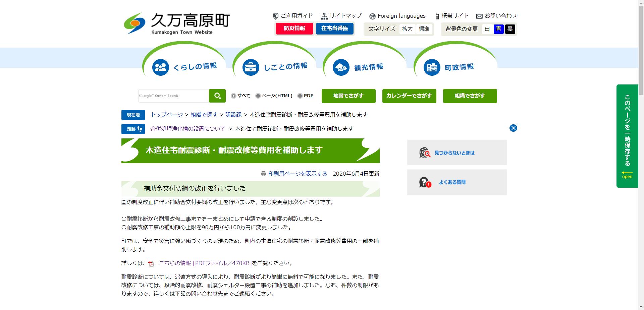Click the search magnifier icon

tap(217, 96)
